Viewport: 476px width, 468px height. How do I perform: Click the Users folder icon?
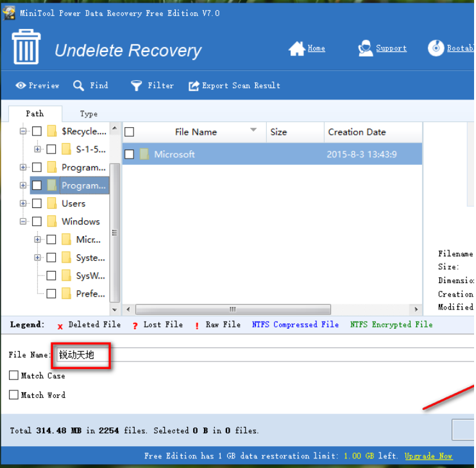tap(52, 203)
